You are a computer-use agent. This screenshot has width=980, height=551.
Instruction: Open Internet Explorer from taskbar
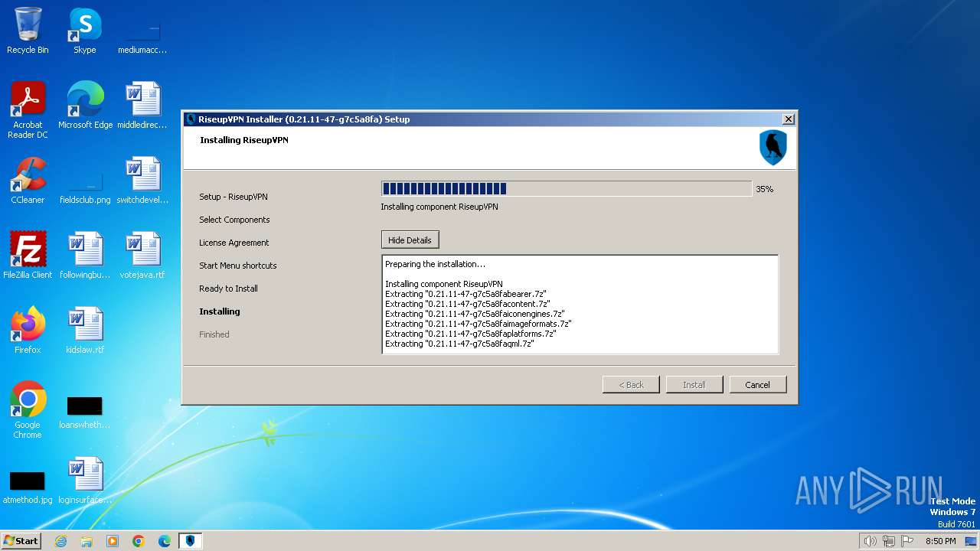click(60, 541)
